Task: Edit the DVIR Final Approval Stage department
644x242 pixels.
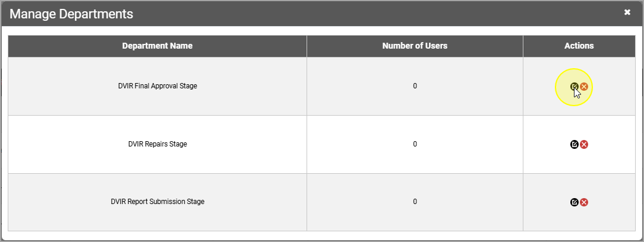Action: (x=574, y=87)
